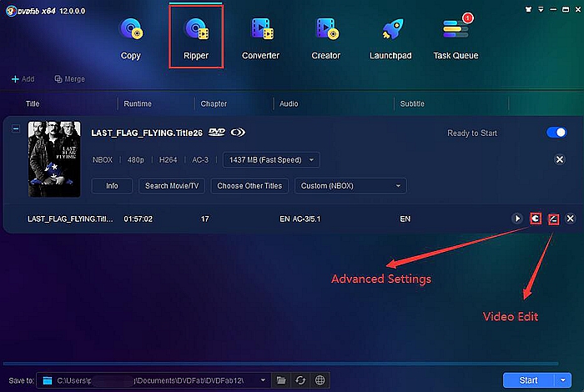Toggle the Ready to Start switch
Image resolution: width=584 pixels, height=392 pixels.
556,133
